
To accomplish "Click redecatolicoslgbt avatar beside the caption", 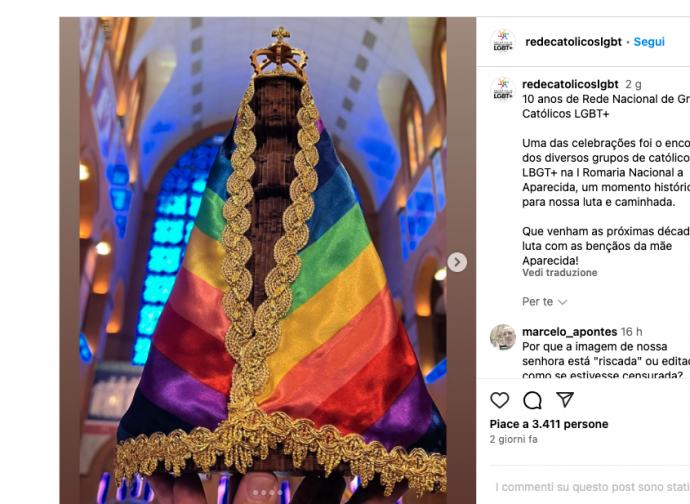I will pos(503,90).
